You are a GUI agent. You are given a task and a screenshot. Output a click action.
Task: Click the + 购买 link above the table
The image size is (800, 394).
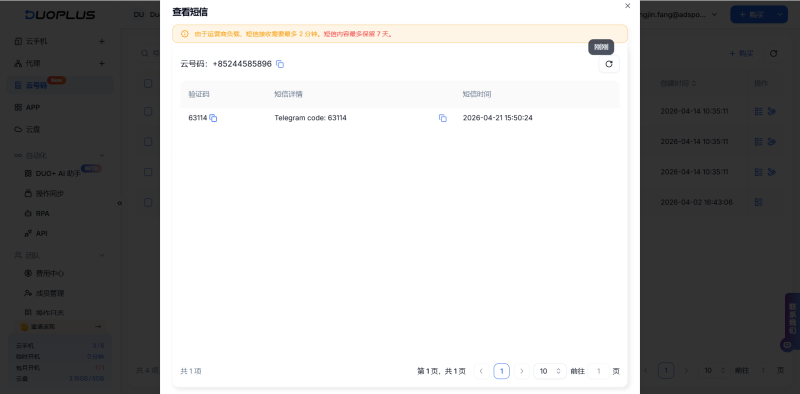pyautogui.click(x=741, y=53)
